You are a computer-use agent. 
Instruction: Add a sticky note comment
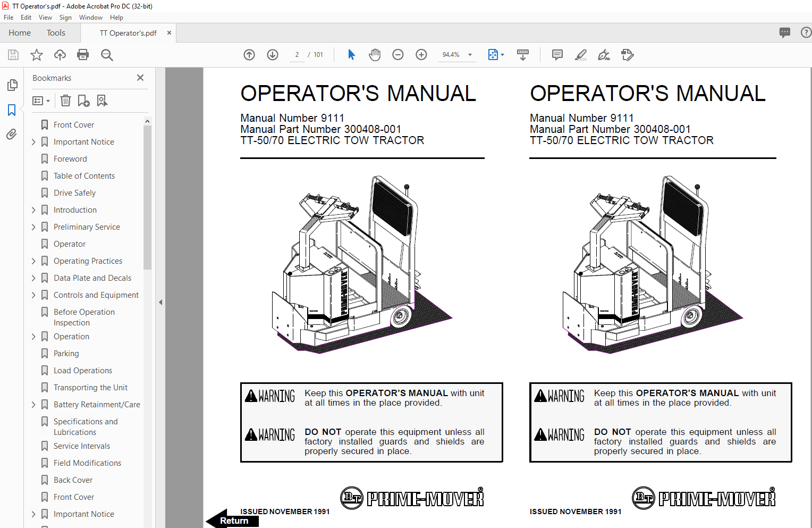[557, 55]
